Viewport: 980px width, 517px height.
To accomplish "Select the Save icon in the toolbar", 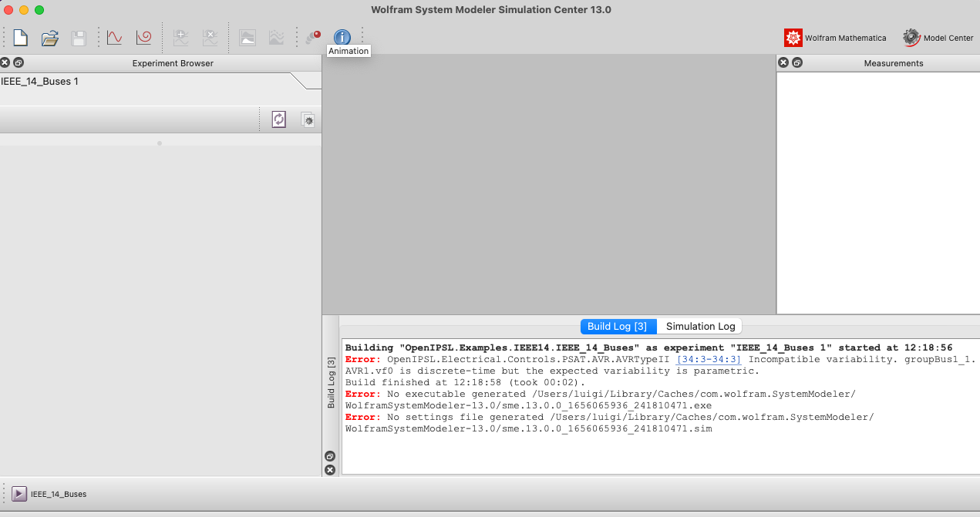I will [x=78, y=37].
